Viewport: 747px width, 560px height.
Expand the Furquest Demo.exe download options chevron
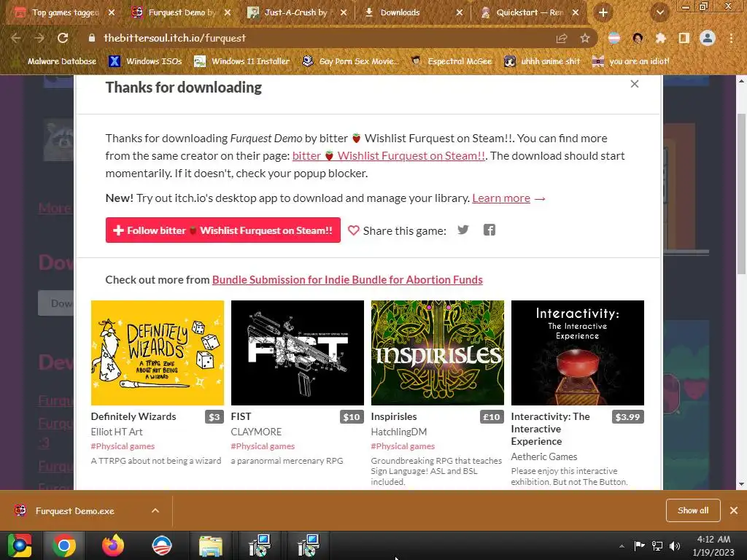155,511
